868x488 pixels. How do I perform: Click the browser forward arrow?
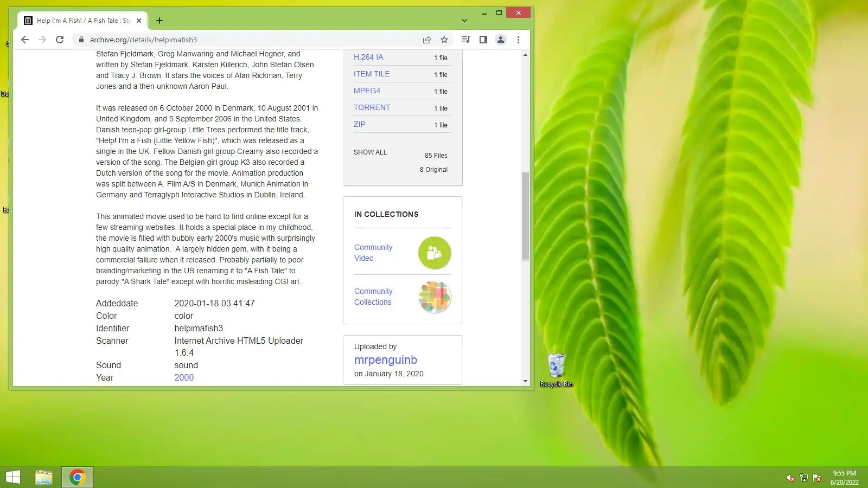coord(42,40)
